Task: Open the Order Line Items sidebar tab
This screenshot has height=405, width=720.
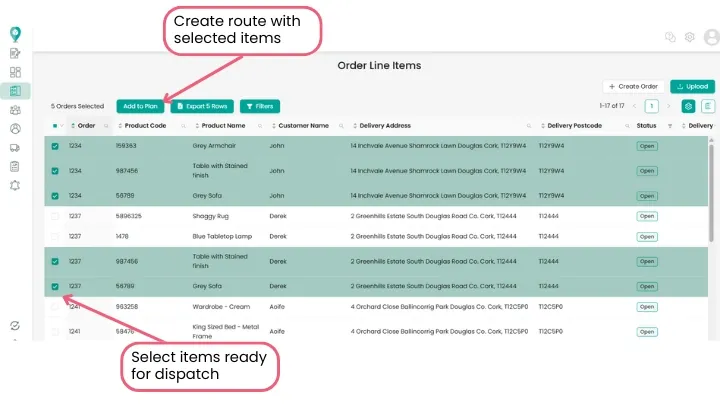Action: 15,91
